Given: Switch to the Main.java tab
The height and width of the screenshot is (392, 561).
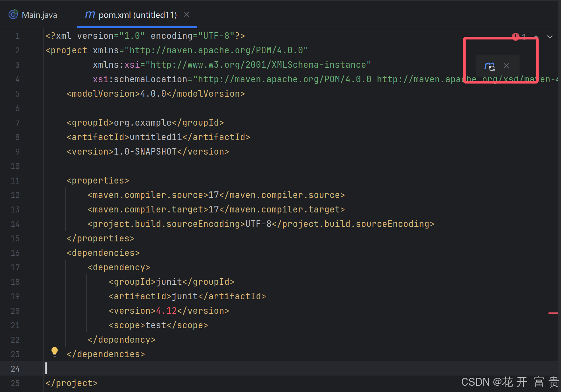Looking at the screenshot, I should (x=39, y=14).
